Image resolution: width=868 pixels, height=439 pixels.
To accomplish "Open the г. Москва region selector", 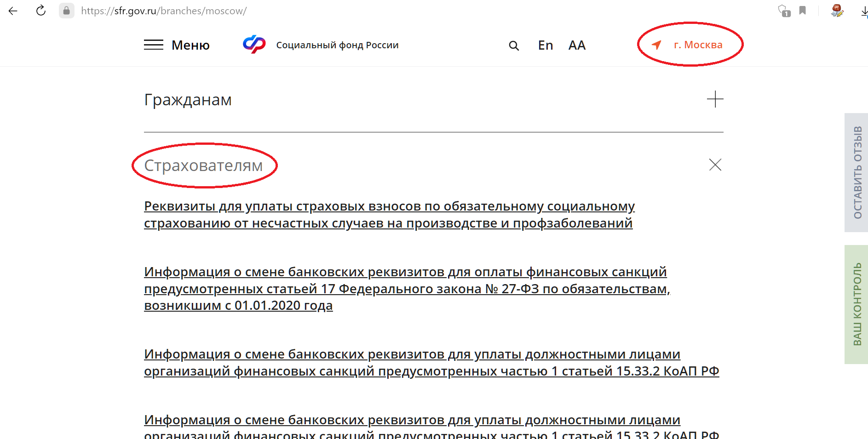I will tap(690, 45).
